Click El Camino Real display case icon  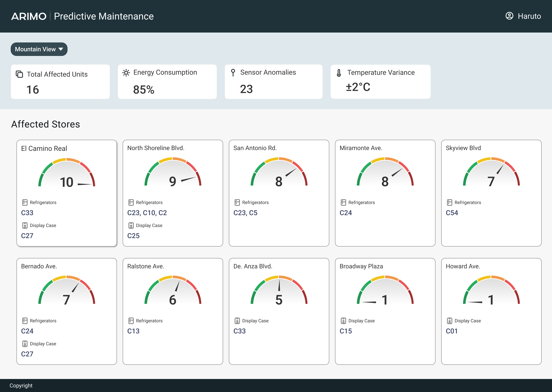pyautogui.click(x=25, y=225)
